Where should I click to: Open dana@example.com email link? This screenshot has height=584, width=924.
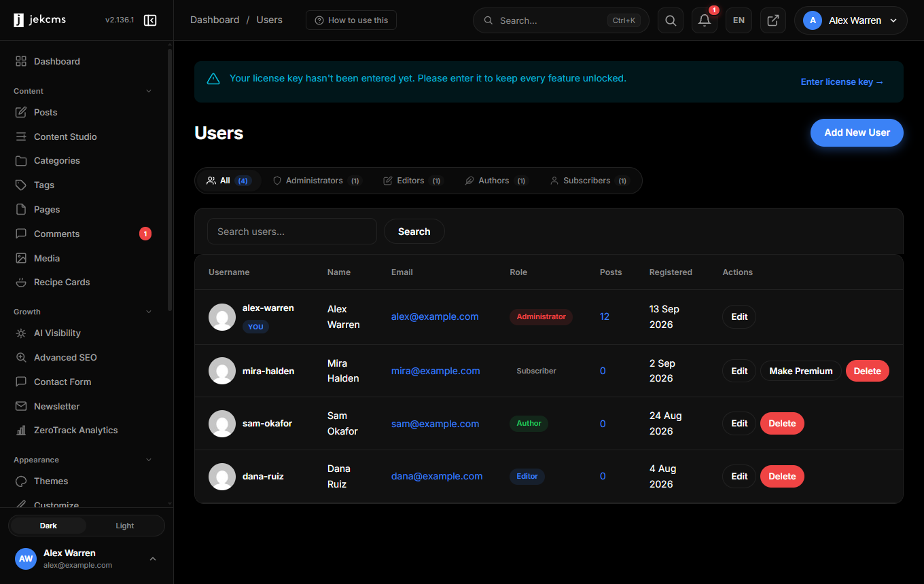coord(437,477)
